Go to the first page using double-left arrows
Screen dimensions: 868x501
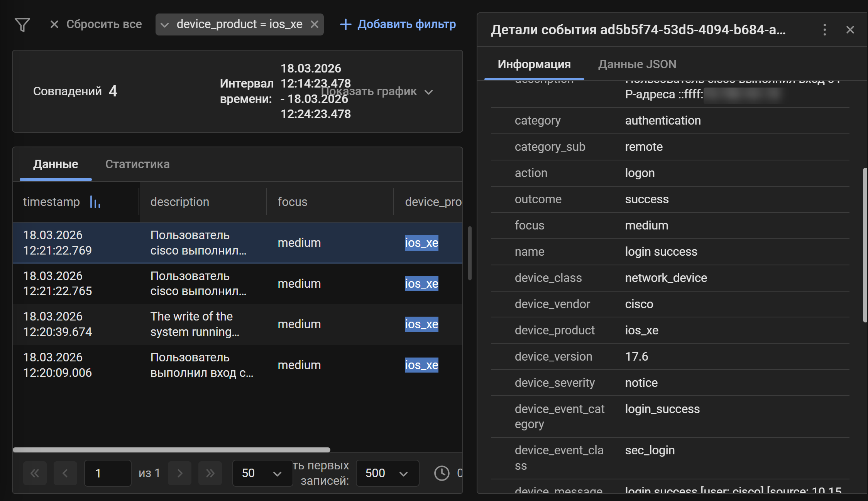(35, 473)
